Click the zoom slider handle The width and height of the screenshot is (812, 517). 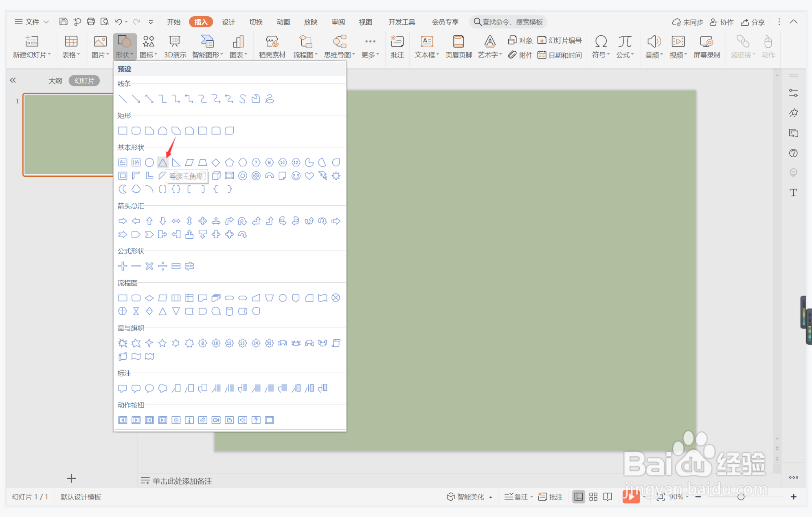point(741,497)
